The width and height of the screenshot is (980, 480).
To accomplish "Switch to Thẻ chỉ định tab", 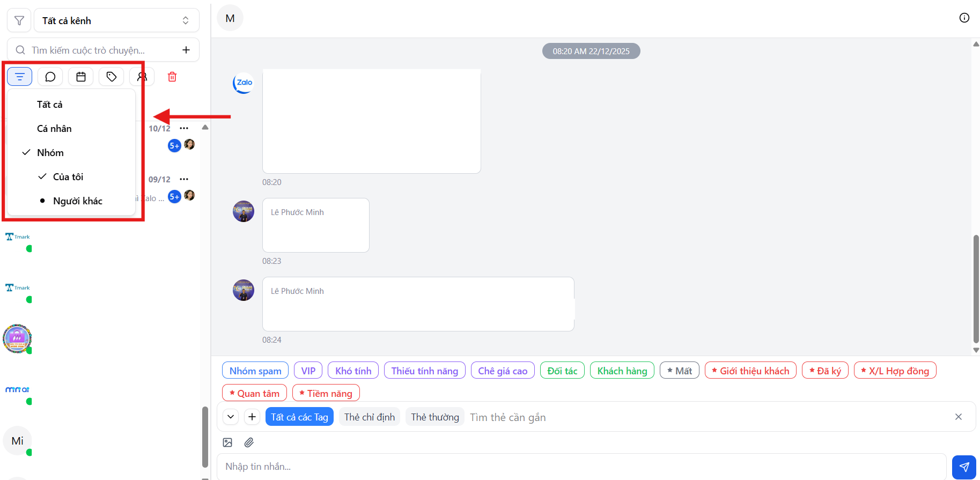I will coord(369,417).
